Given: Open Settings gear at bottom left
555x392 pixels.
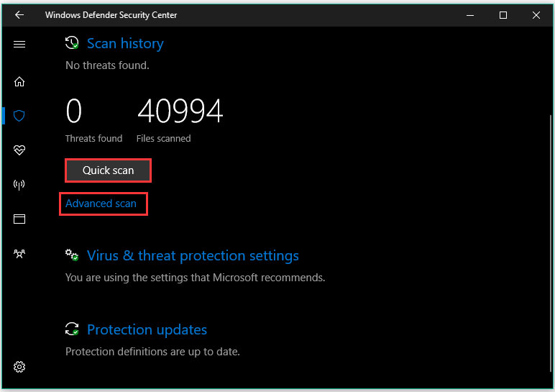Looking at the screenshot, I should click(19, 367).
